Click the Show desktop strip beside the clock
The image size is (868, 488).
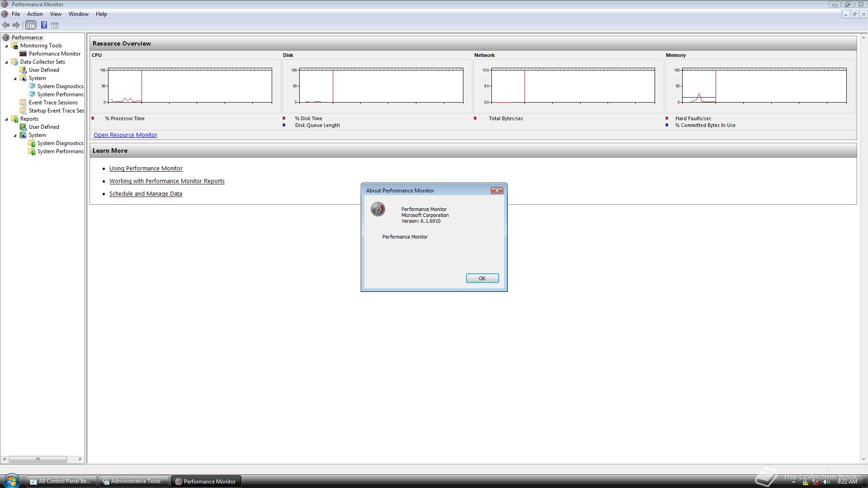[864, 482]
